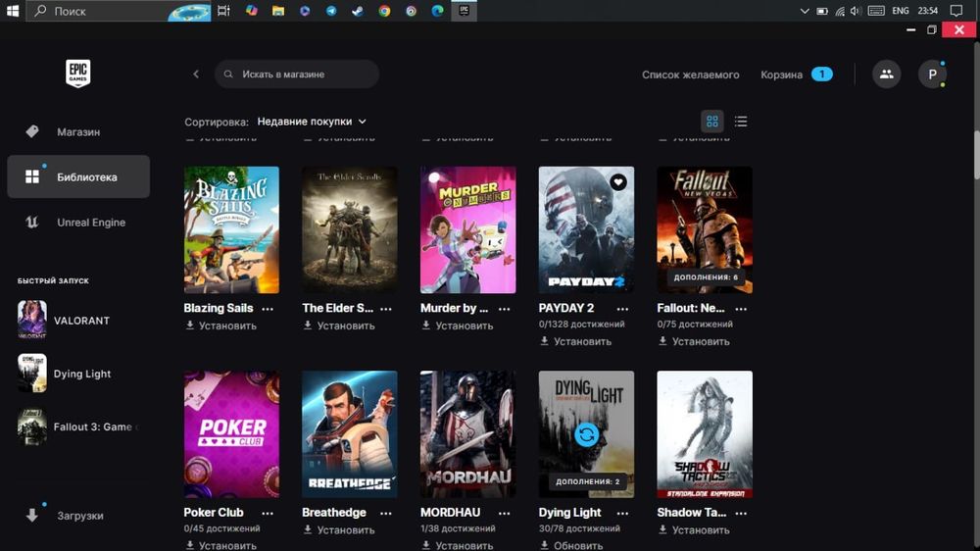The image size is (980, 551).
Task: Open Telegram from taskbar
Action: [331, 11]
